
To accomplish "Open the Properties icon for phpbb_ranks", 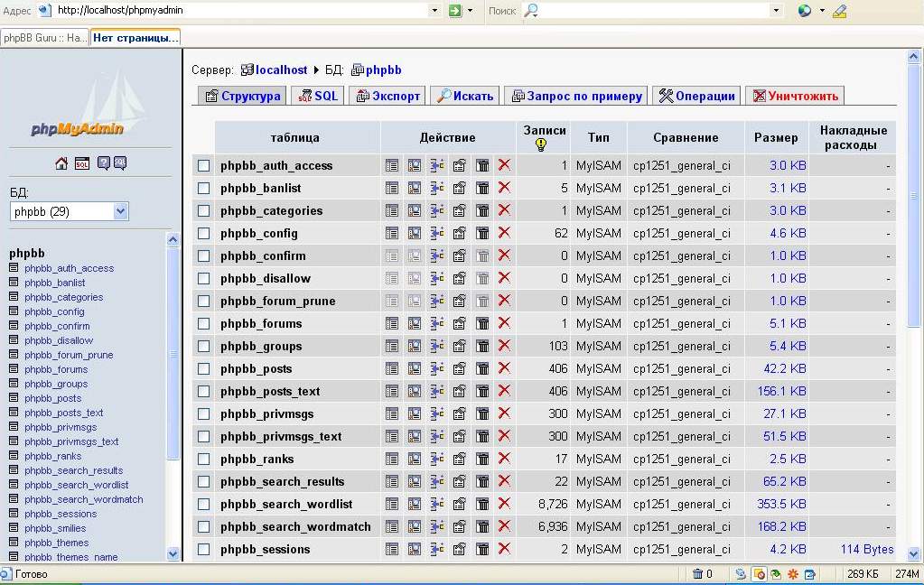I will pyautogui.click(x=460, y=459).
